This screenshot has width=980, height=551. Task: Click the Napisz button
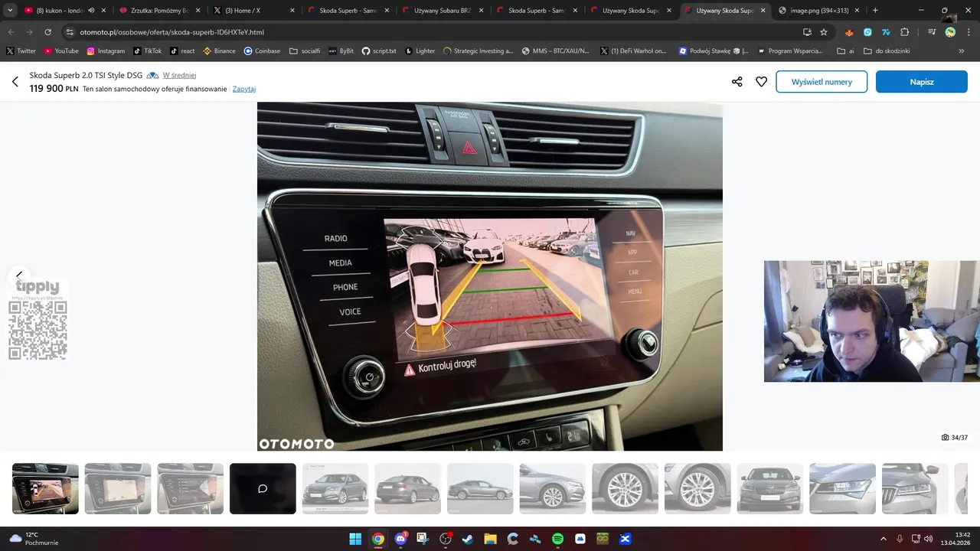[x=922, y=82]
